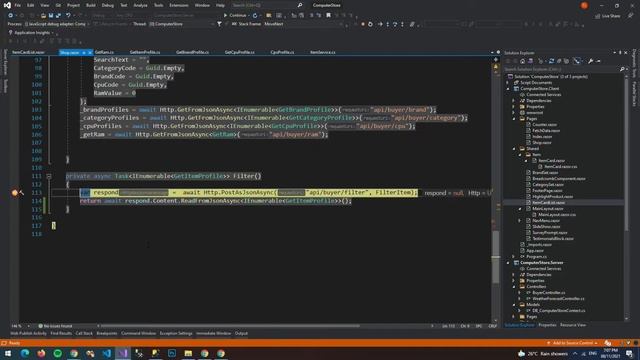Collapse the Filter method at line 111
Viewport: 640px width, 360px height.
click(49, 176)
